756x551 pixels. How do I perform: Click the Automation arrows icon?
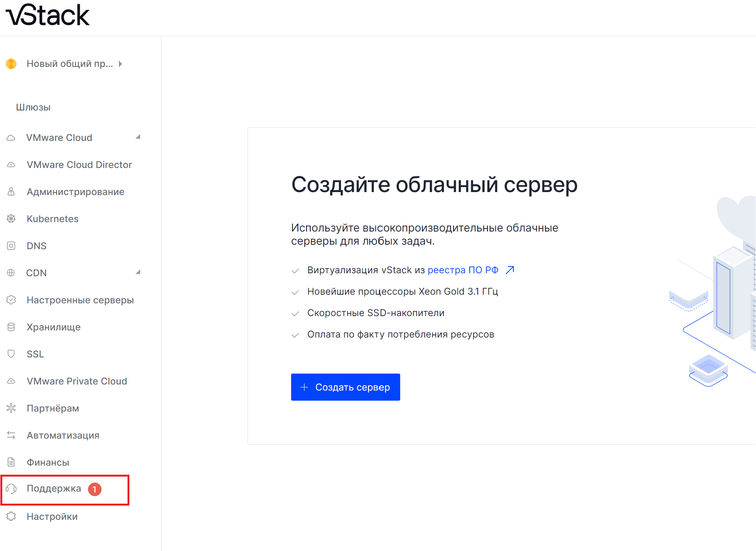(11, 435)
